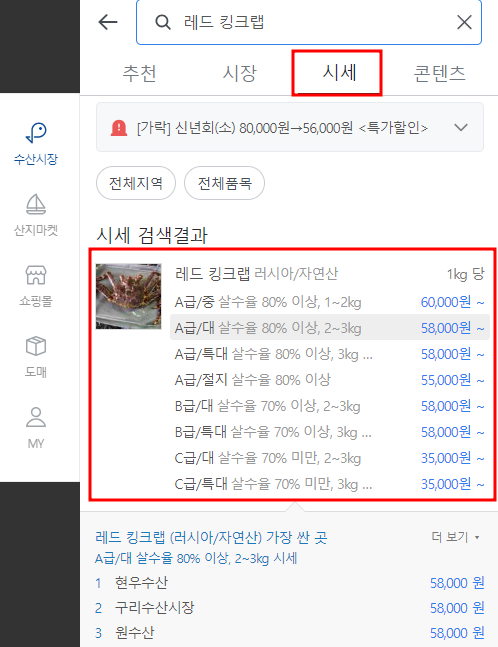
Task: Open the 전체품목 item filter
Action: (x=224, y=183)
